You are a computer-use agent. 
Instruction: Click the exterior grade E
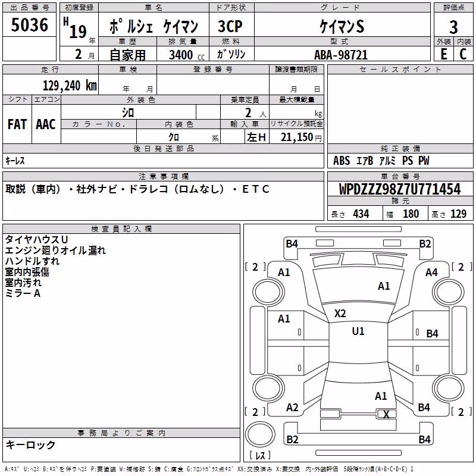click(444, 54)
